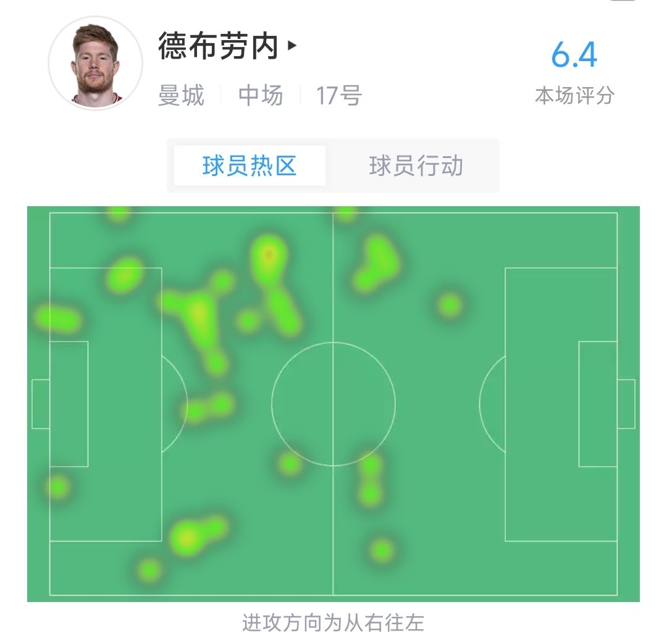Open the 球员热区 heat zone tab

click(250, 165)
